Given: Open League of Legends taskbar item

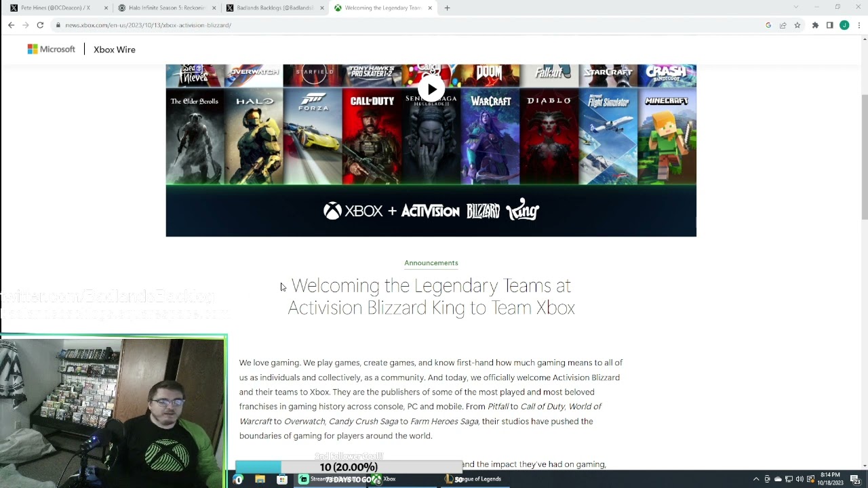Looking at the screenshot, I should point(473,479).
